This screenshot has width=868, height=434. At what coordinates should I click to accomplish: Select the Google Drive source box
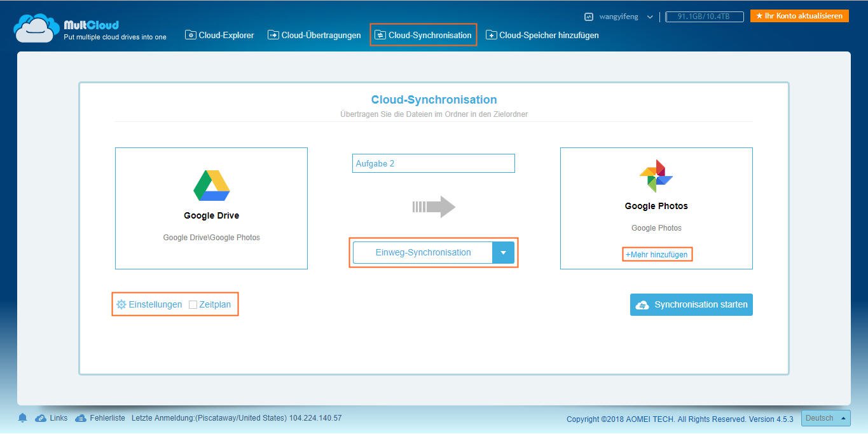211,208
